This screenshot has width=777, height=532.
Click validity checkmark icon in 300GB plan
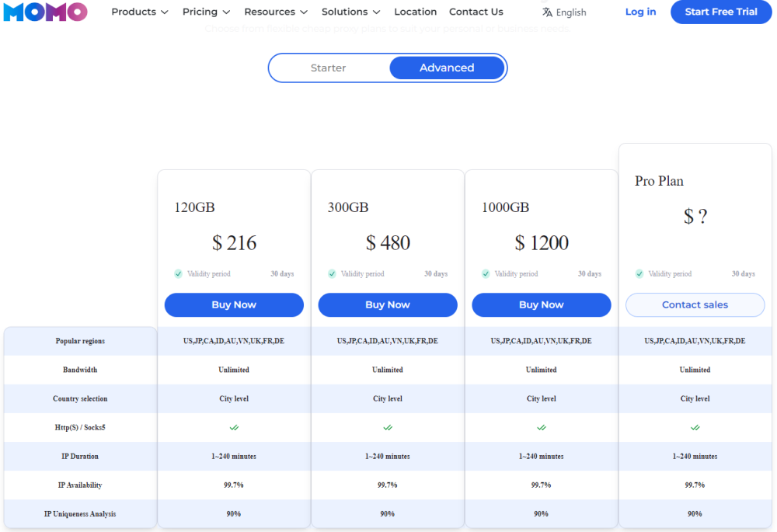coord(333,274)
